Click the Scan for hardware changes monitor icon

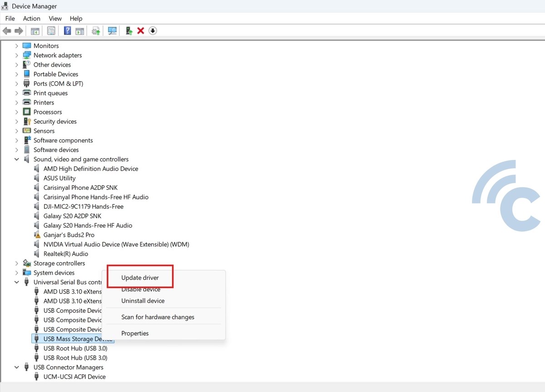[112, 31]
